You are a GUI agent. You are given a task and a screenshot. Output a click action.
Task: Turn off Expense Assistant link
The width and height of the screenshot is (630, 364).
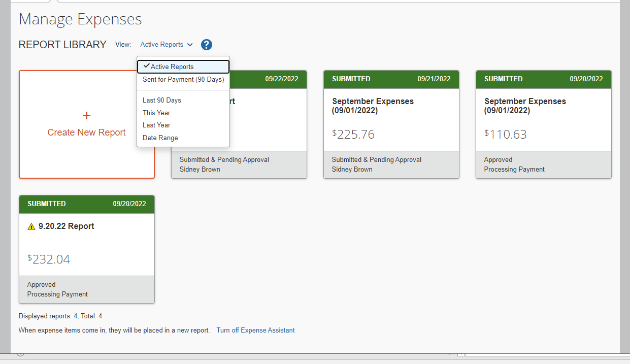click(x=255, y=330)
